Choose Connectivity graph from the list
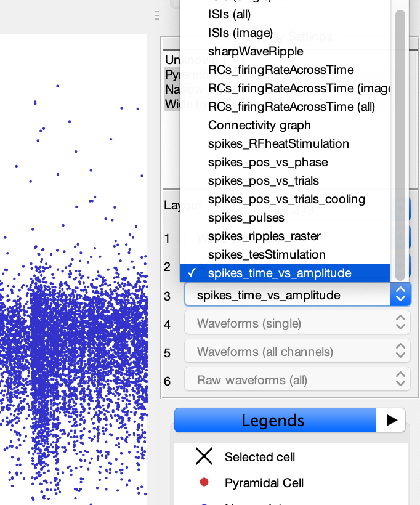Screen dimensions: 420x505 pyautogui.click(x=285, y=125)
